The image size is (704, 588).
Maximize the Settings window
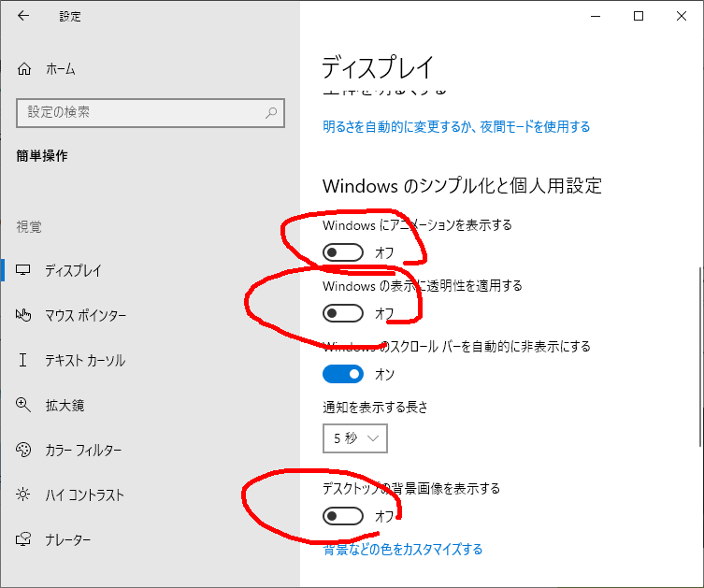[x=639, y=16]
